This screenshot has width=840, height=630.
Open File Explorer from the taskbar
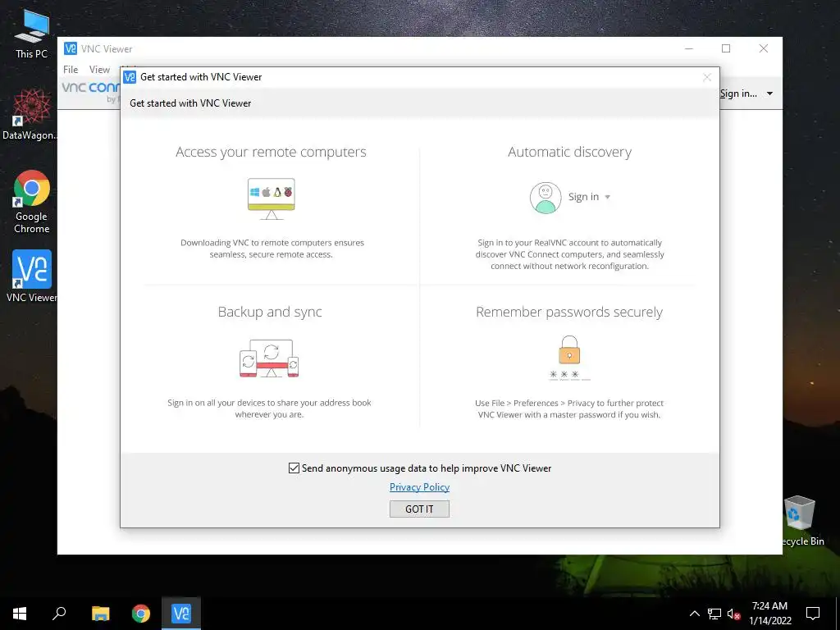click(x=100, y=614)
